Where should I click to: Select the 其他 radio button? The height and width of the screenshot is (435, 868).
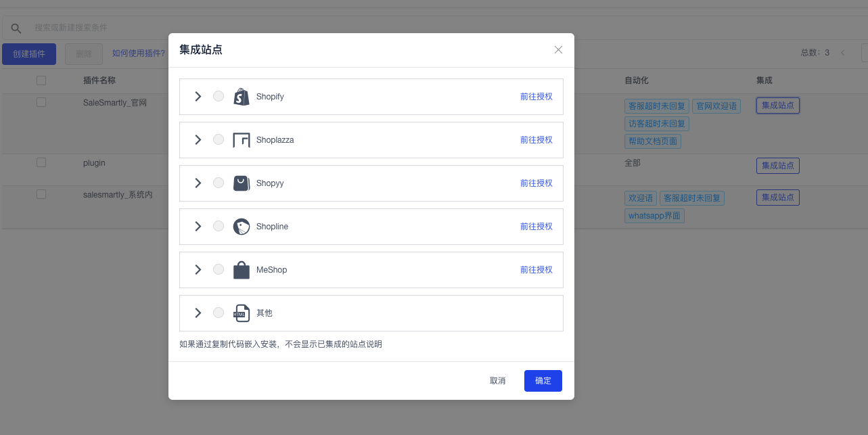[219, 313]
